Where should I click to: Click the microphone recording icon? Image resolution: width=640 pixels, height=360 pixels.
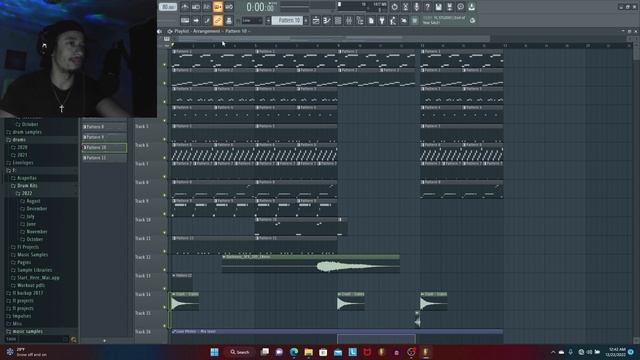pos(416,7)
